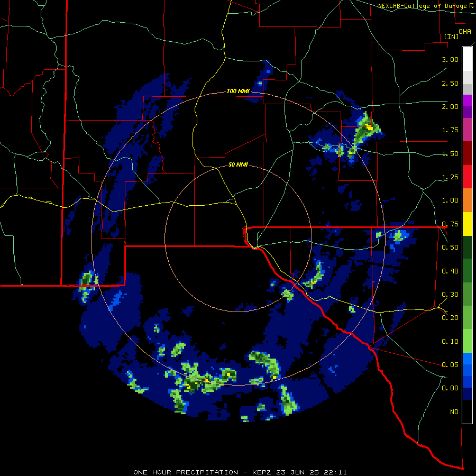
Task: Pick the orange legend swatch
Action: 467,200
